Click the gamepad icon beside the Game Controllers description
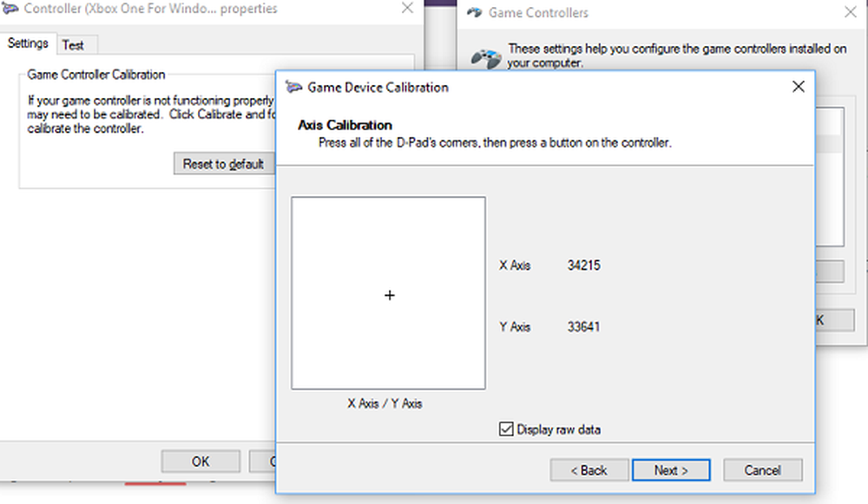The height and width of the screenshot is (504, 868). (486, 58)
